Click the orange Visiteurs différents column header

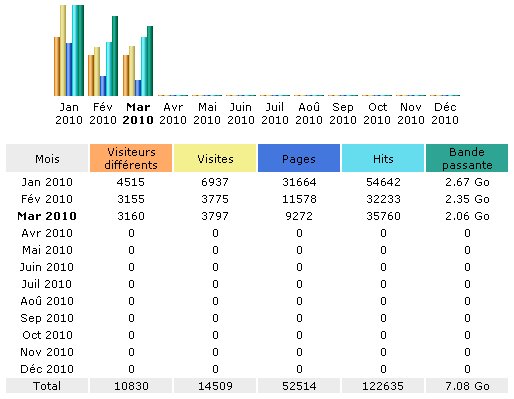131,158
